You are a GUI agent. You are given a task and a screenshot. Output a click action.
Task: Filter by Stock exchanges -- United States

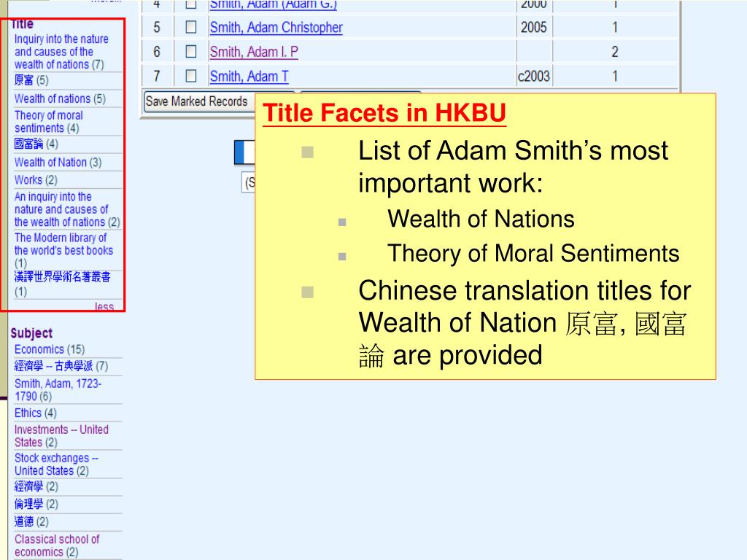56,464
